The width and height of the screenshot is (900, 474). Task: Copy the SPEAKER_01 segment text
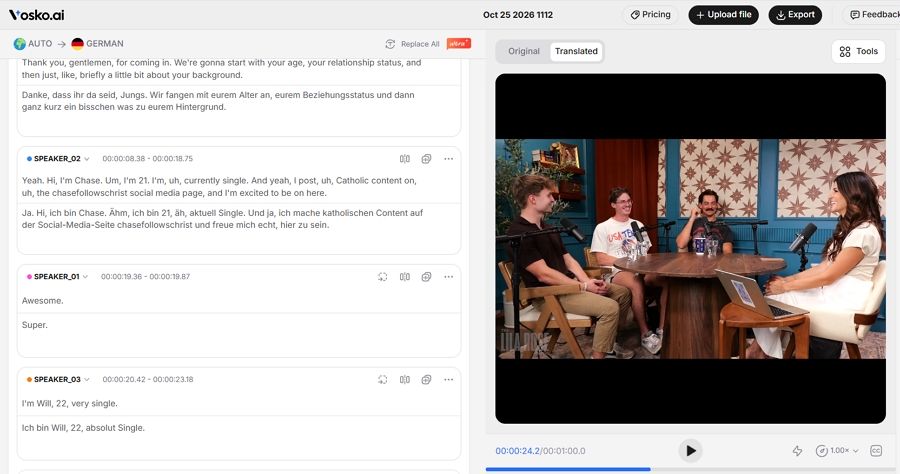tap(426, 277)
